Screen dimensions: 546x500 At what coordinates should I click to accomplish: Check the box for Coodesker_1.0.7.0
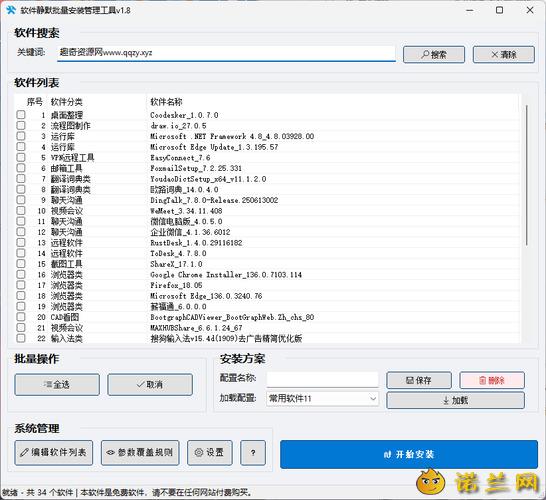coord(21,115)
